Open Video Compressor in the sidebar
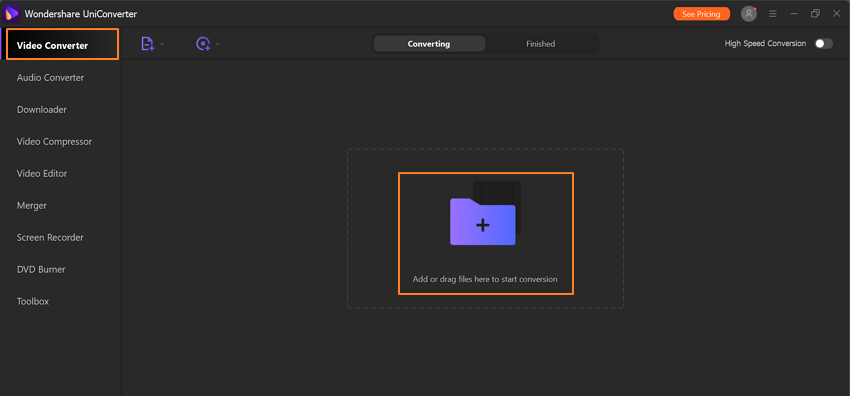The height and width of the screenshot is (396, 850). 54,141
